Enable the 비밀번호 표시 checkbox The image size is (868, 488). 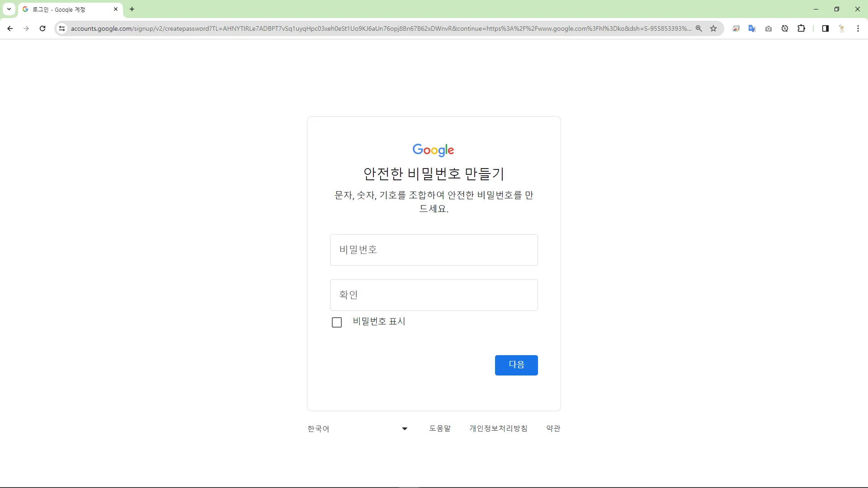[x=337, y=322]
